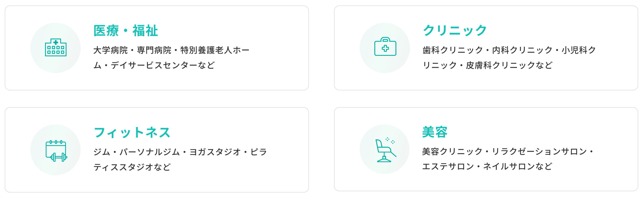Open the 医療・福祉 heading
Image resolution: width=644 pixels, height=197 pixels.
(126, 31)
